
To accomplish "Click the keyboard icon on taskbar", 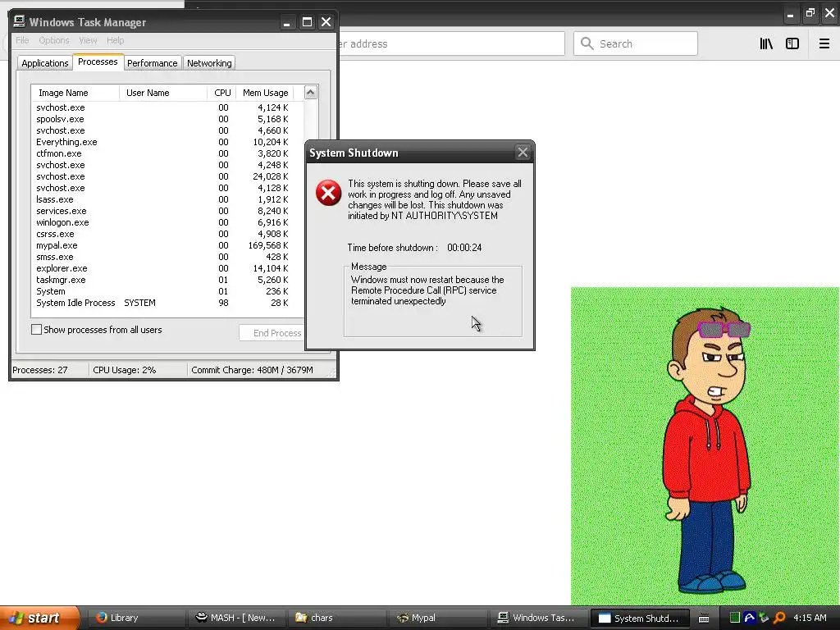I will 704,619.
